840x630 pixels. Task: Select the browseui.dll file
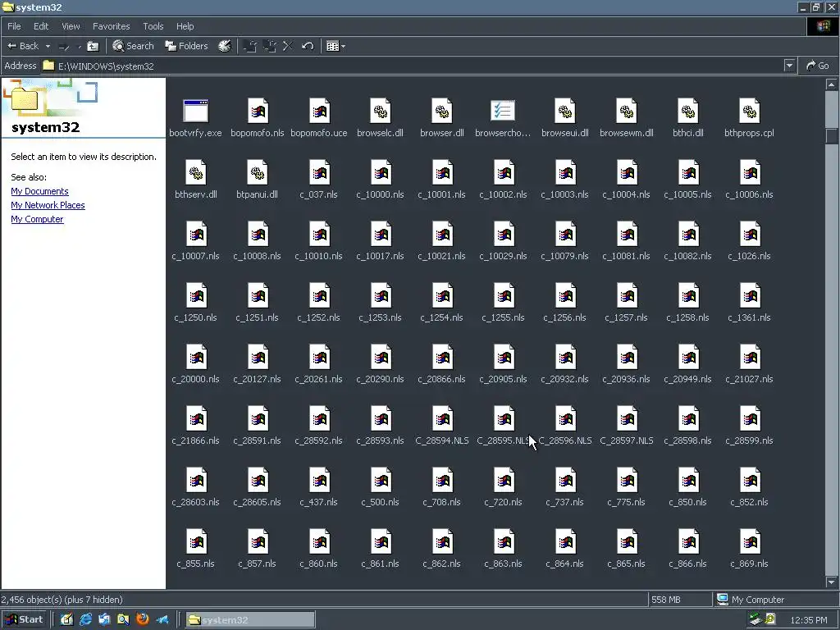564,118
